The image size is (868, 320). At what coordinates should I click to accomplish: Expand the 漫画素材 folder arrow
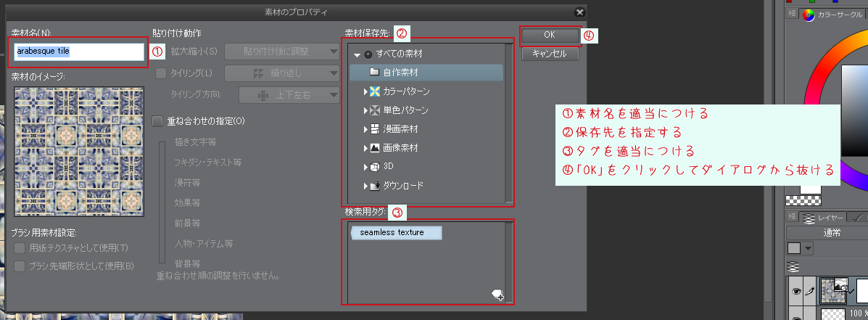[365, 129]
